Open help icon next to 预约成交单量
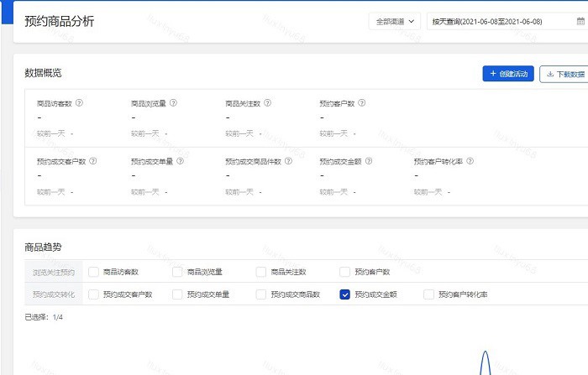This screenshot has width=588, height=375. pyautogui.click(x=180, y=161)
